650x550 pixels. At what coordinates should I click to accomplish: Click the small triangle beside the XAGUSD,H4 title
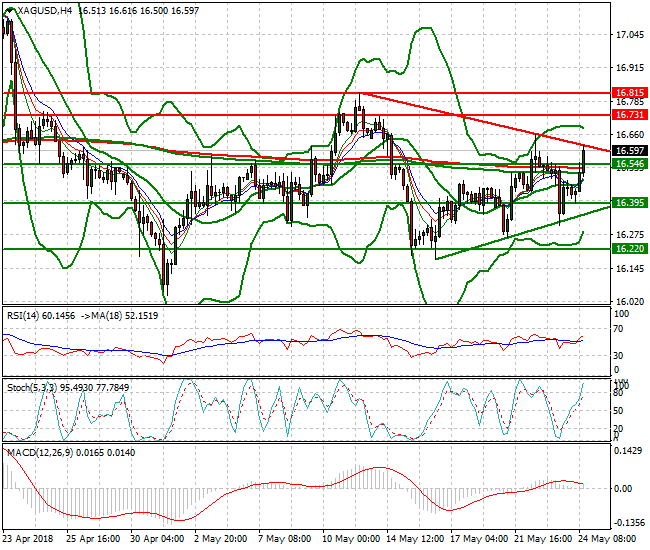click(x=8, y=10)
